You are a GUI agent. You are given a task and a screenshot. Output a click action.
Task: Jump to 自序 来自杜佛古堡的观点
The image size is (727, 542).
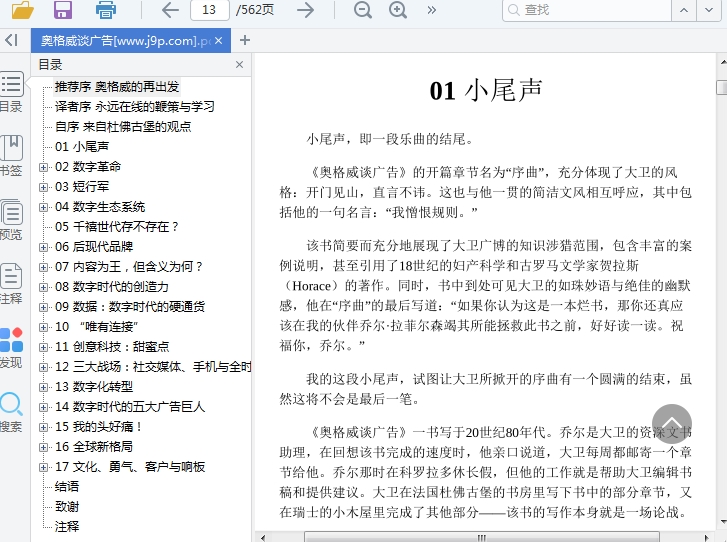[x=123, y=127]
